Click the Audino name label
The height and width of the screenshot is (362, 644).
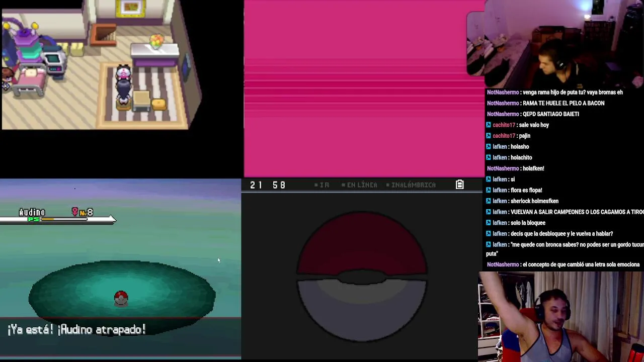tap(32, 213)
